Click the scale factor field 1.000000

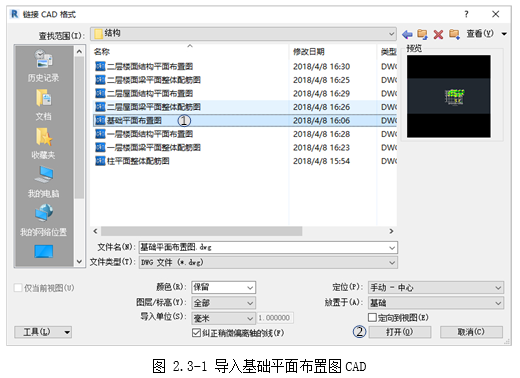coord(275,318)
